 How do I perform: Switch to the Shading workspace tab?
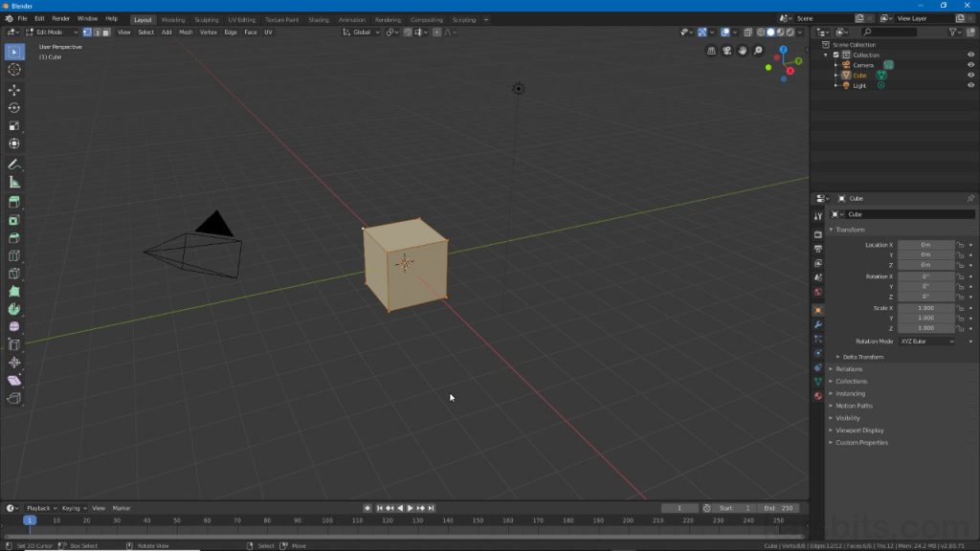click(x=318, y=19)
